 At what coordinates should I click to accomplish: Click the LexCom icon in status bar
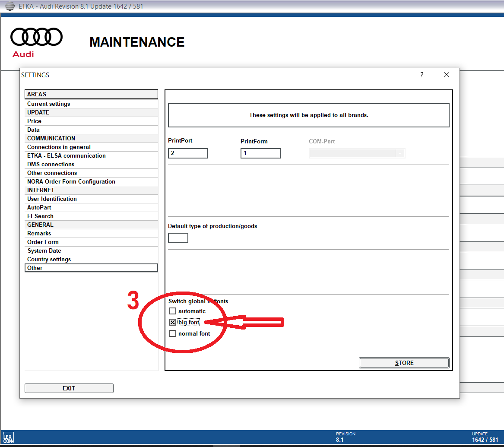coord(8,437)
